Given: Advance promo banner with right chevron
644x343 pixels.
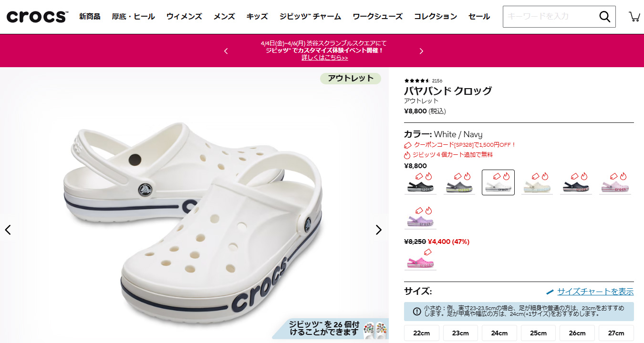Looking at the screenshot, I should (421, 51).
